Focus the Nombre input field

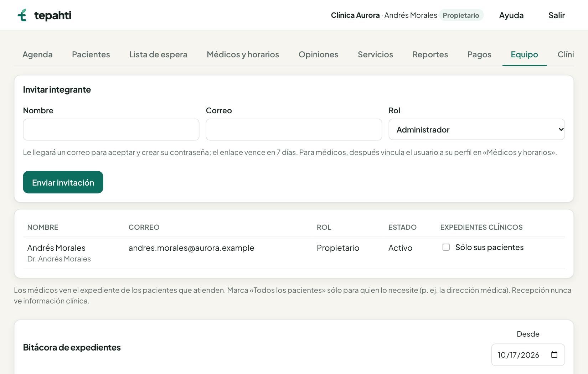pyautogui.click(x=111, y=130)
